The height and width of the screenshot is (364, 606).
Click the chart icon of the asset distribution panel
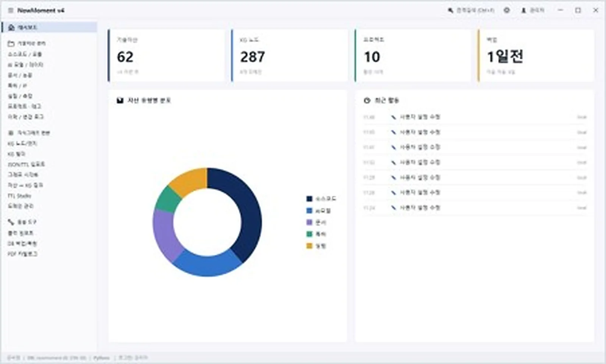coord(120,100)
